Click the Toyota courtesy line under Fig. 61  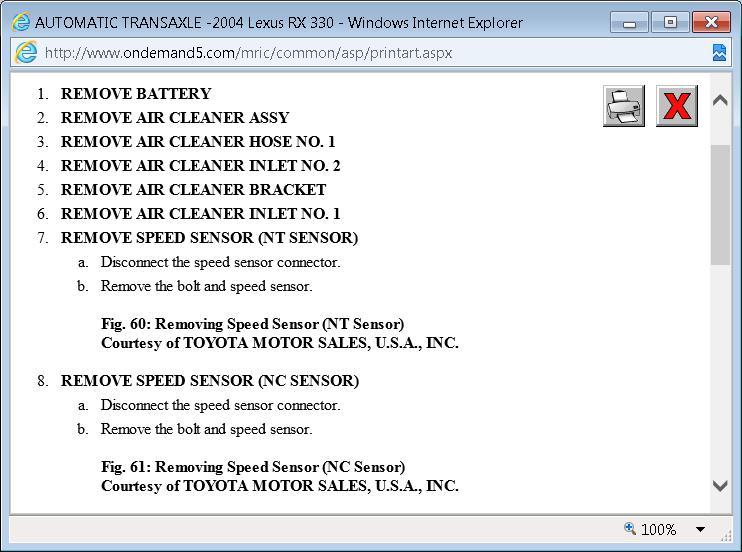[280, 486]
